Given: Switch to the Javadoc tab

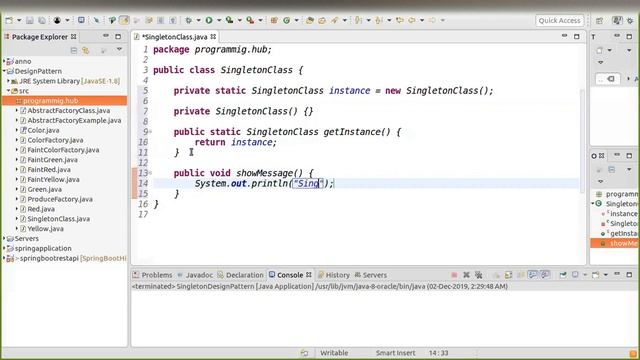Looking at the screenshot, I should [195, 275].
